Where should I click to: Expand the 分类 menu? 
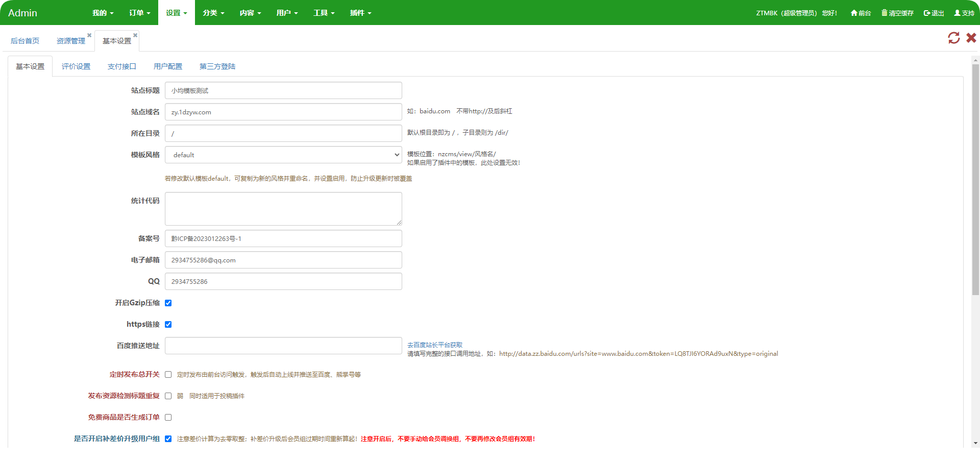213,13
